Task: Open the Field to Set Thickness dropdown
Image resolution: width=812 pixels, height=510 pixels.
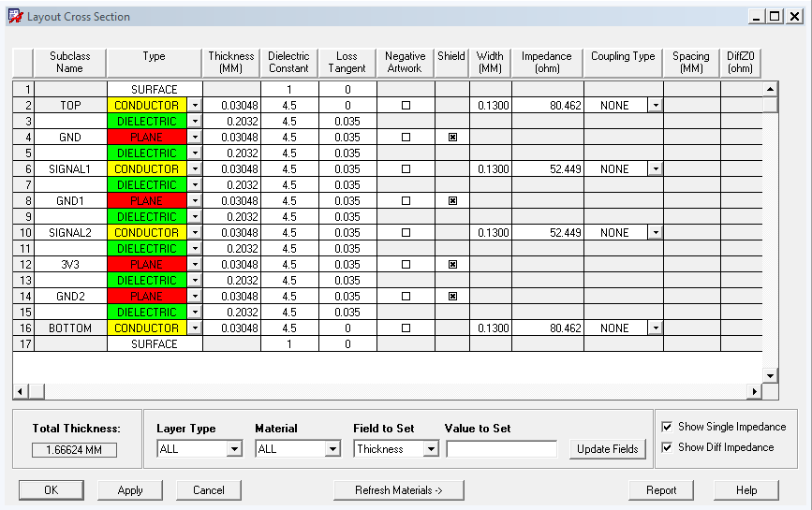Action: pyautogui.click(x=431, y=449)
